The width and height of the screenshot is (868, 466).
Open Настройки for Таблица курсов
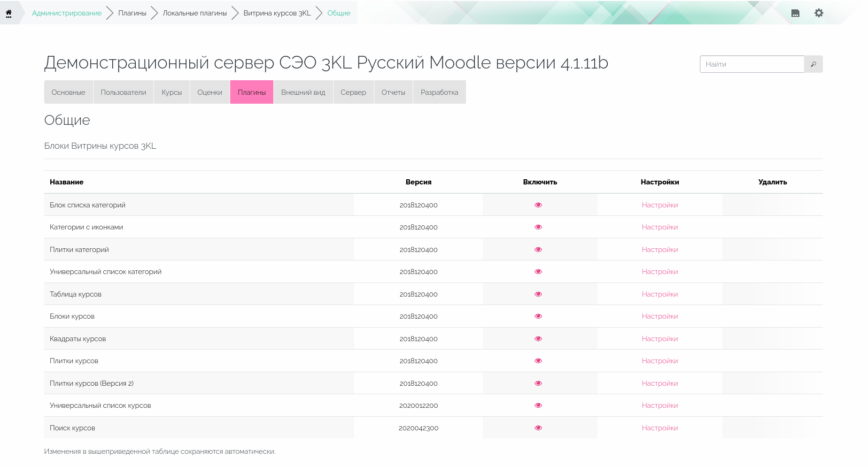click(660, 294)
